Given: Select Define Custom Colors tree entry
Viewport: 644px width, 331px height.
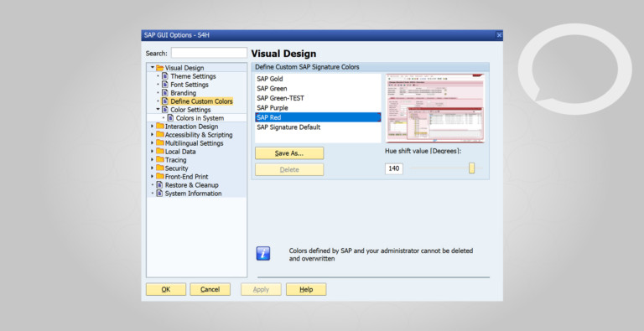Looking at the screenshot, I should (x=201, y=101).
